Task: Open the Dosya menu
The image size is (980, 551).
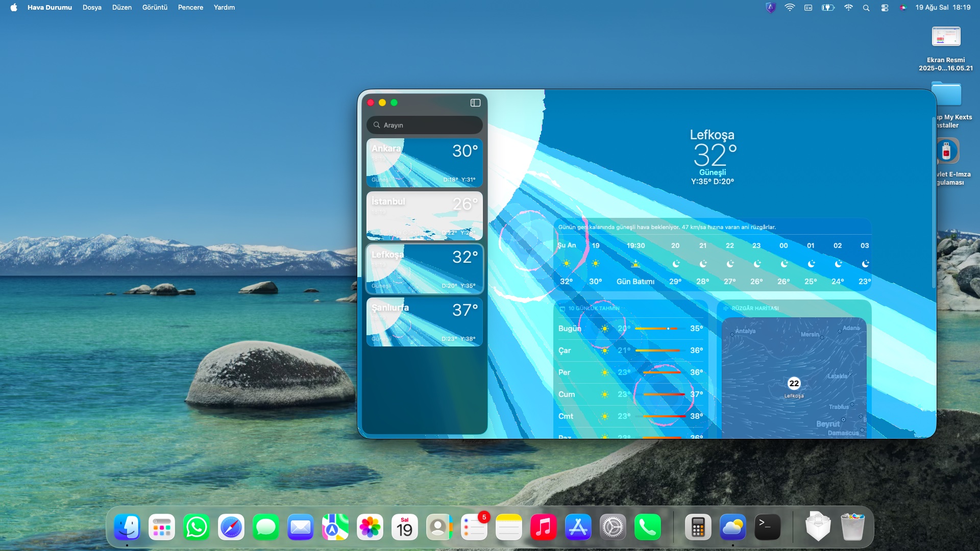Action: pos(92,8)
